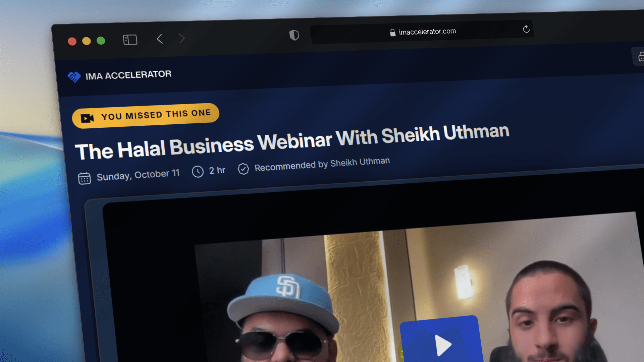Image resolution: width=644 pixels, height=362 pixels.
Task: Go forward with the right chevron
Action: coord(182,38)
